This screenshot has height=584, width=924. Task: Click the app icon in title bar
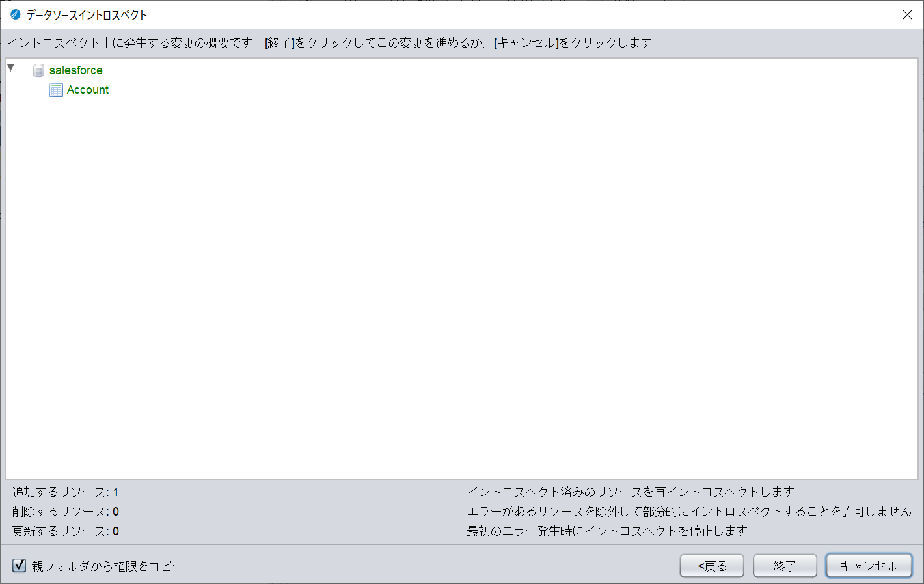click(16, 14)
